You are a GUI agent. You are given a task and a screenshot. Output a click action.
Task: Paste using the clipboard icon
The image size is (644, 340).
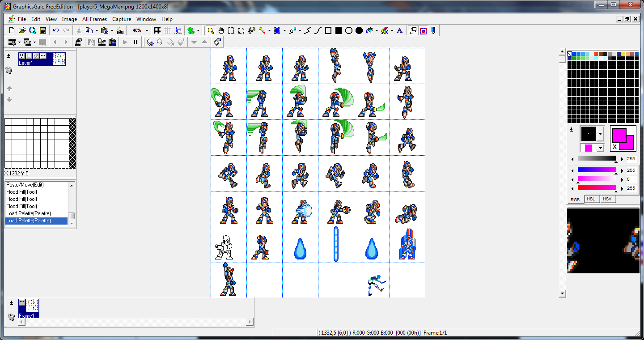pos(105,30)
